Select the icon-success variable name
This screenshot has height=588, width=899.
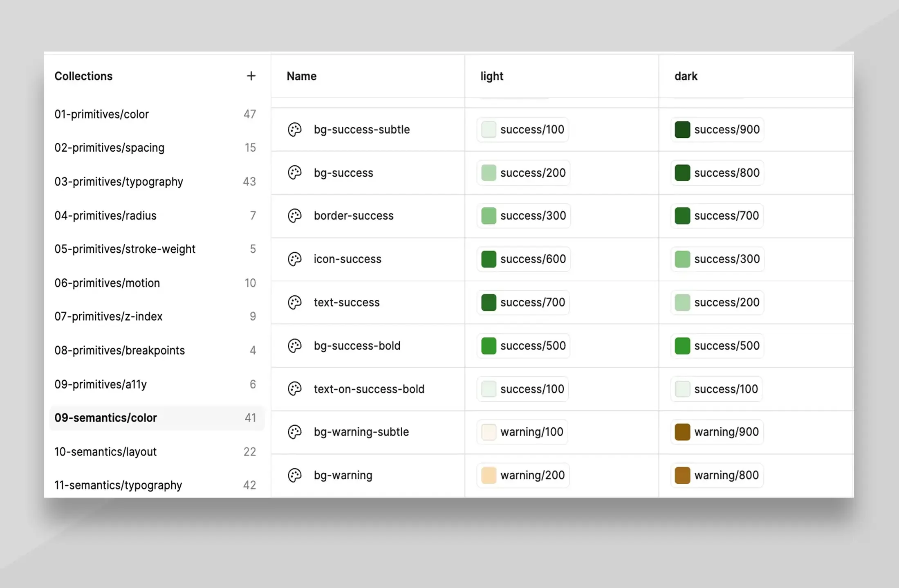tap(347, 259)
